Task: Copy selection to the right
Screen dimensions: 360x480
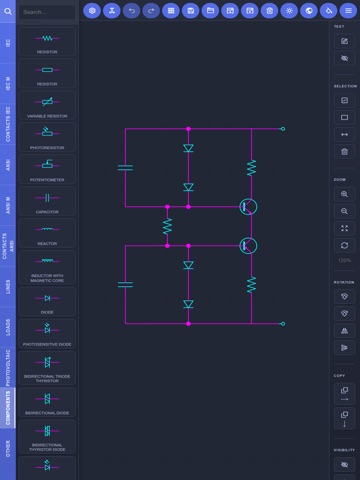Action: (344, 394)
